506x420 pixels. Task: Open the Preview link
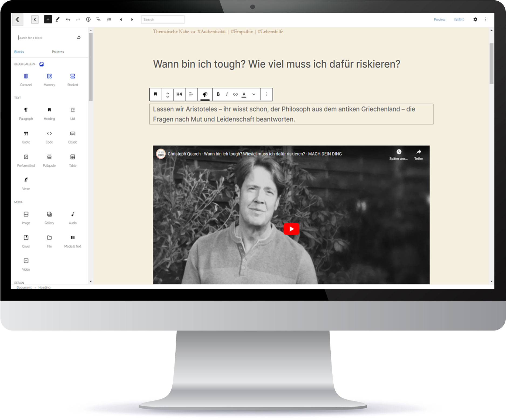[x=439, y=19]
